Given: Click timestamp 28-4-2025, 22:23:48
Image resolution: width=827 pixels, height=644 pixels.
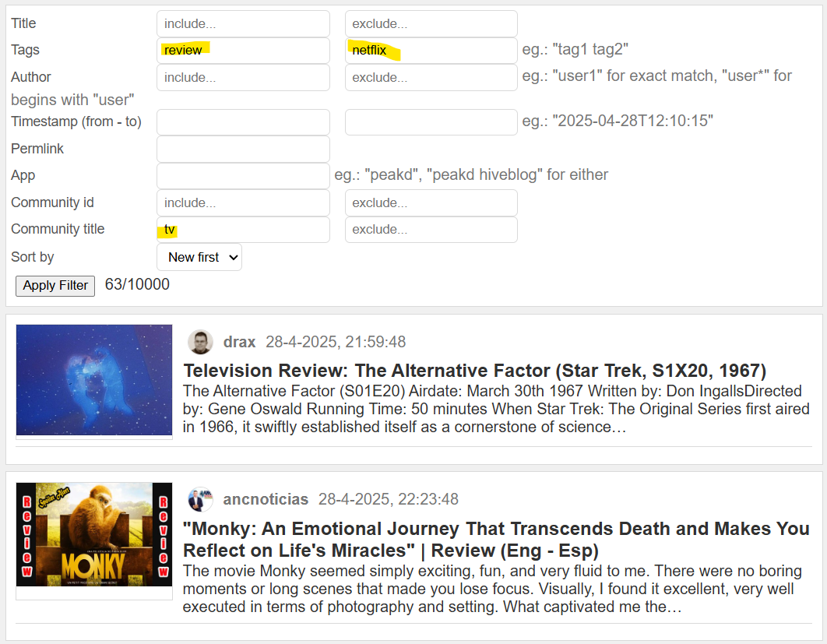Looking at the screenshot, I should (x=389, y=499).
